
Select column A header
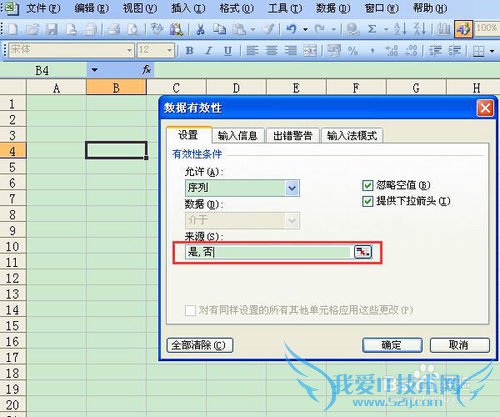click(56, 88)
